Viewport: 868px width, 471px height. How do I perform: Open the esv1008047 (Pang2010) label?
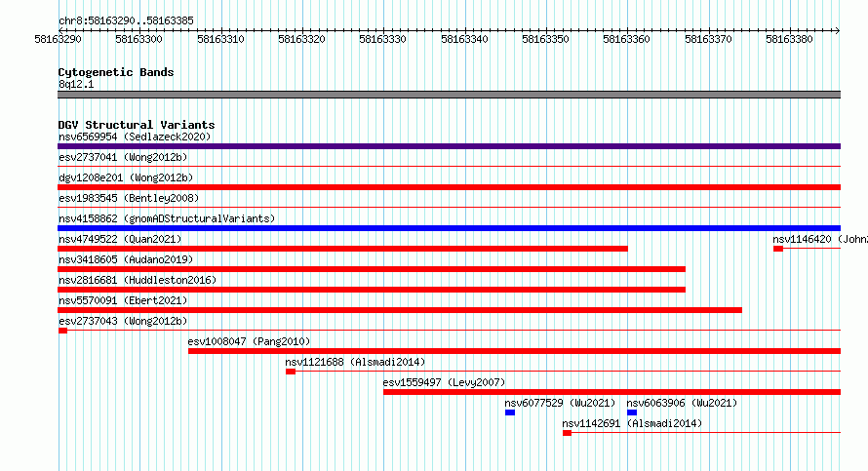[x=249, y=341]
